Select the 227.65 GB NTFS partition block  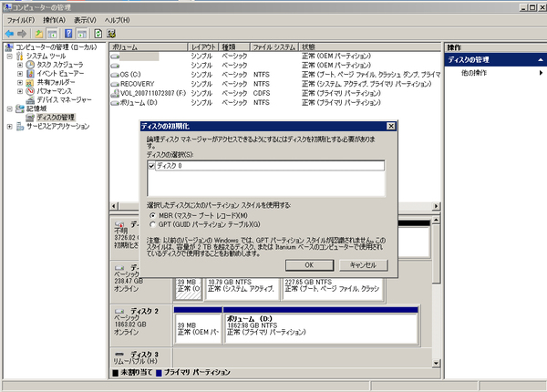[333, 288]
